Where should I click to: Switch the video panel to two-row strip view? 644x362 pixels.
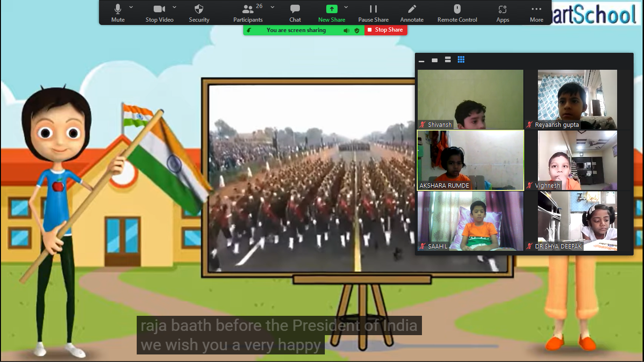pyautogui.click(x=448, y=60)
